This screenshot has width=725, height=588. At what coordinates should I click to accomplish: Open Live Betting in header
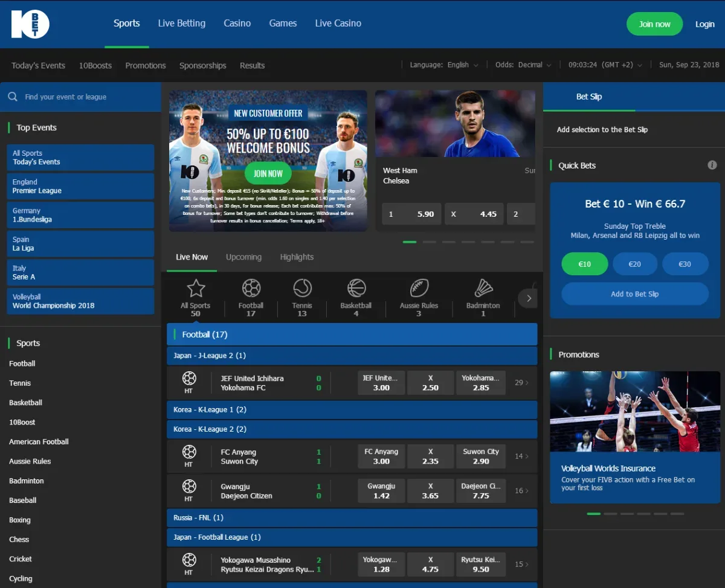182,24
